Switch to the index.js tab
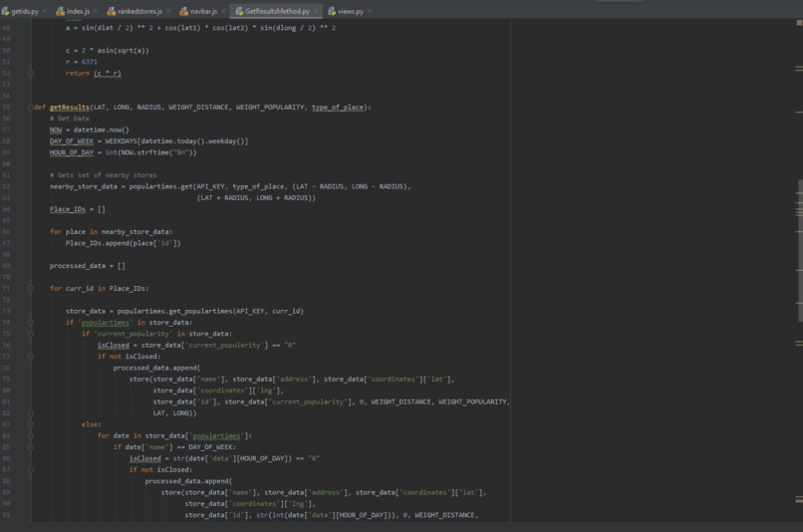The image size is (803, 532). (78, 11)
